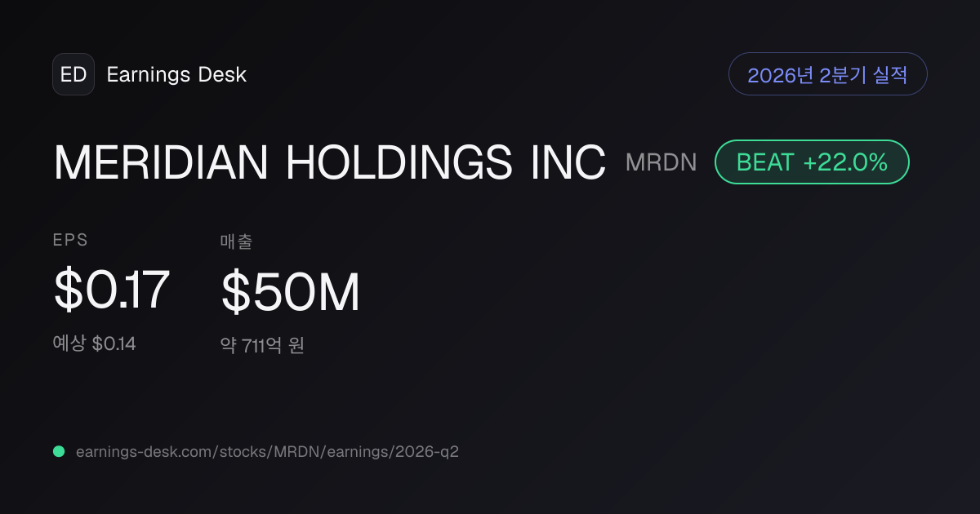980x514 pixels.
Task: Click the MRDN ticker symbol
Action: 661,162
